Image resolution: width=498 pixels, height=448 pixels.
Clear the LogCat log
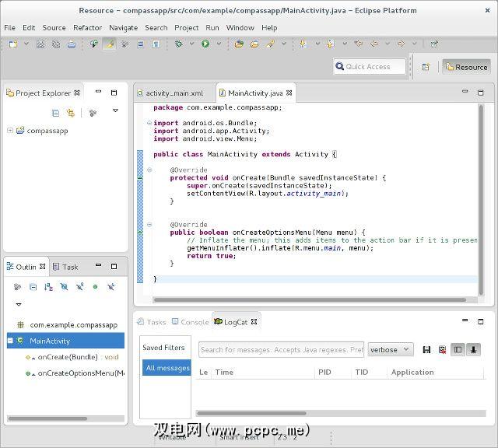coord(442,350)
